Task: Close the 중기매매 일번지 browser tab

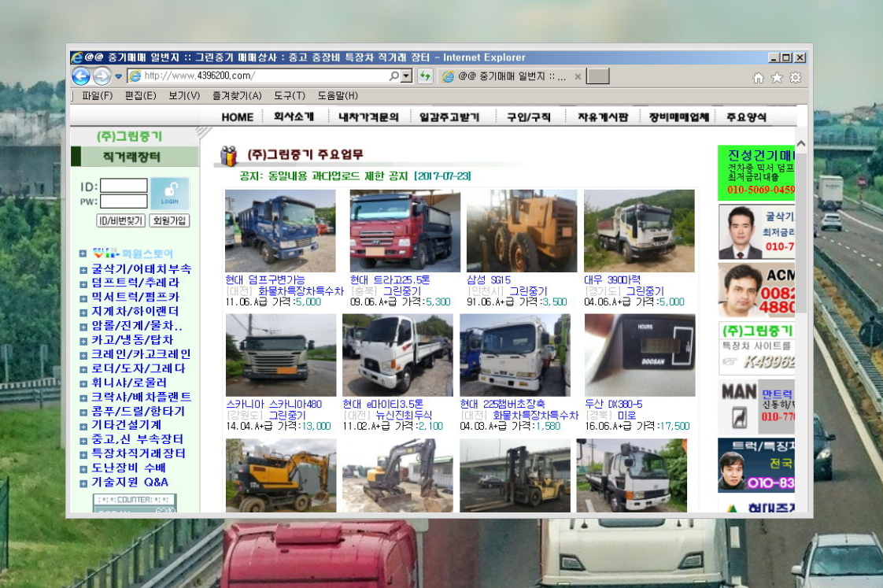Action: tap(577, 76)
